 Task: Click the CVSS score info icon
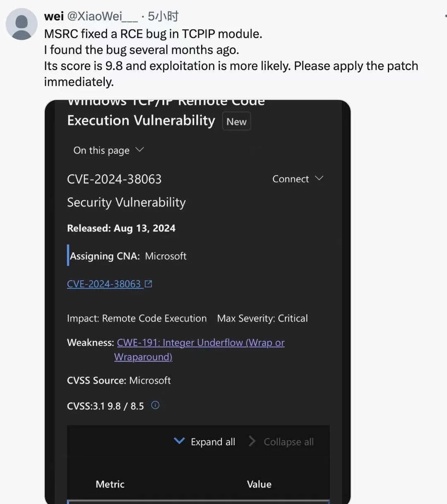[x=155, y=406]
